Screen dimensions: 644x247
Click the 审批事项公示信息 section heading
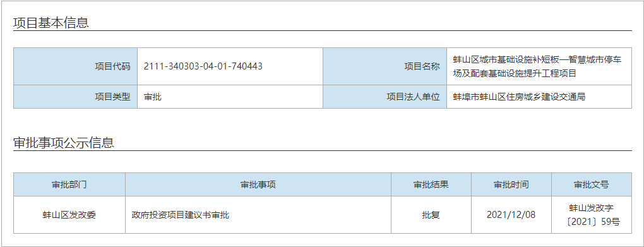[x=64, y=143]
